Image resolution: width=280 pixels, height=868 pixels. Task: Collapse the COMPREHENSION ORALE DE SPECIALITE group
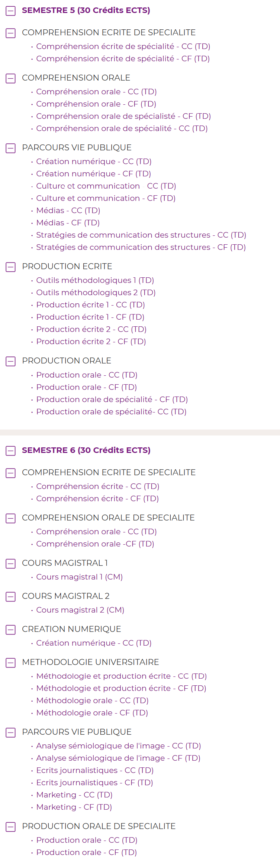(11, 518)
